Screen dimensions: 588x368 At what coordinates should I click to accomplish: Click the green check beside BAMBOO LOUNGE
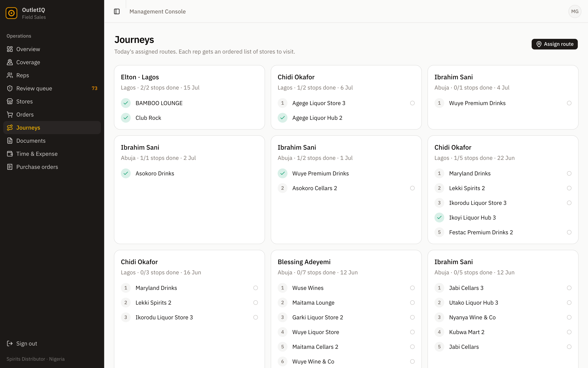click(126, 103)
